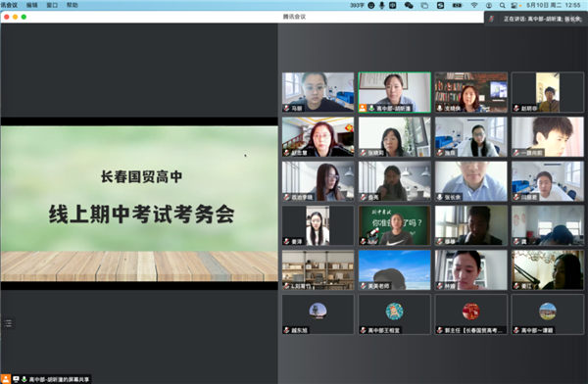Screen dimensions: 588x384
Task: Click the microphone icon in the menu bar
Action: [x=382, y=5]
